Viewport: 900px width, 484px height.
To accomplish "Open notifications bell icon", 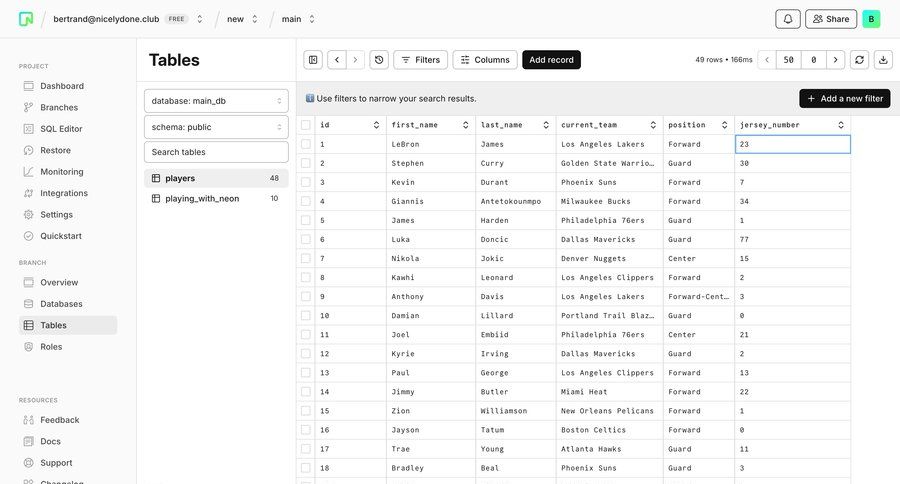I will coord(788,19).
